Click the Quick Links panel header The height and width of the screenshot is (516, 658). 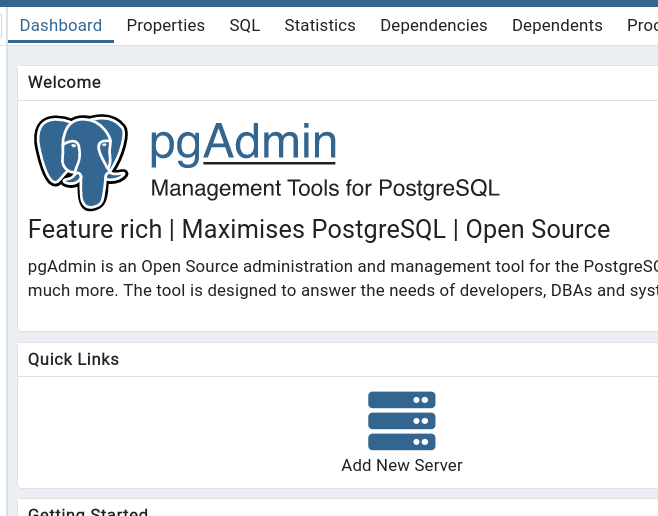pos(73,359)
